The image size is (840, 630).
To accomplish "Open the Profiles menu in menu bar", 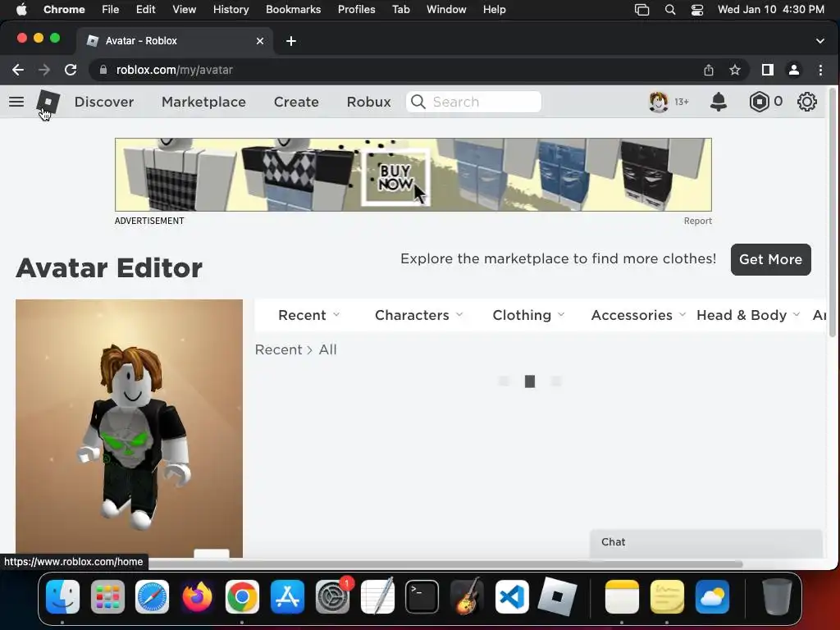I will (356, 10).
